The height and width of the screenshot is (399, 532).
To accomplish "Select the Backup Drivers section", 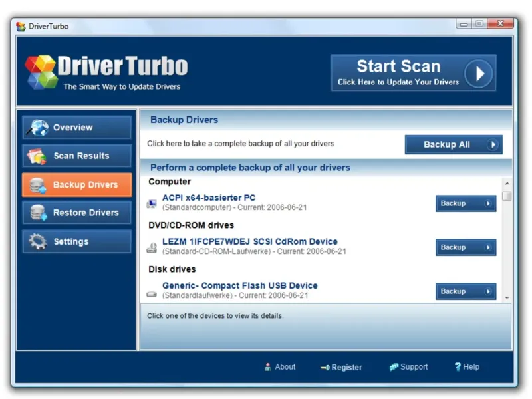I will point(76,185).
